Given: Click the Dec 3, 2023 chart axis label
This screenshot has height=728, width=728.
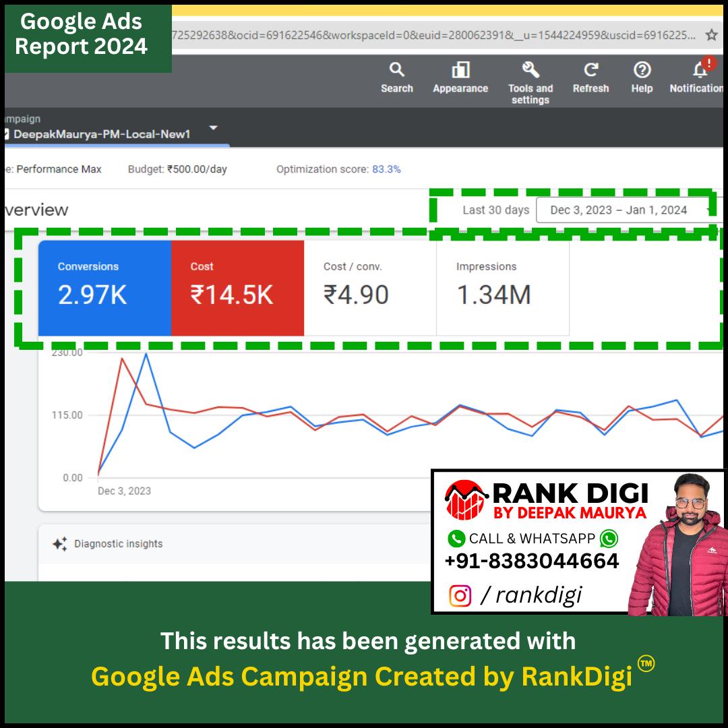Looking at the screenshot, I should click(124, 491).
